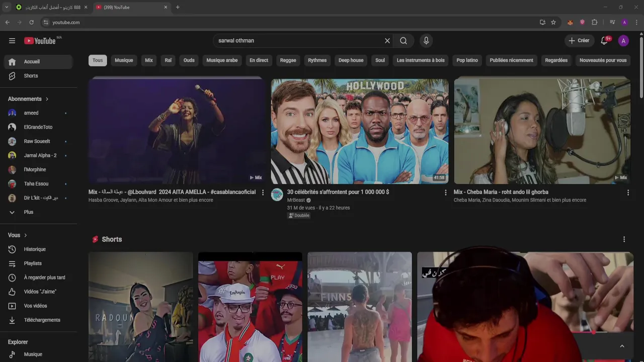Select the Musique arabe chip
Screen dimensions: 644x362
tap(222, 60)
